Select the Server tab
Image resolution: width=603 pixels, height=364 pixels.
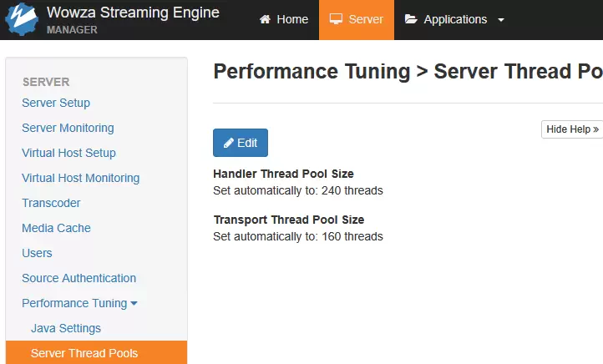[x=357, y=19]
